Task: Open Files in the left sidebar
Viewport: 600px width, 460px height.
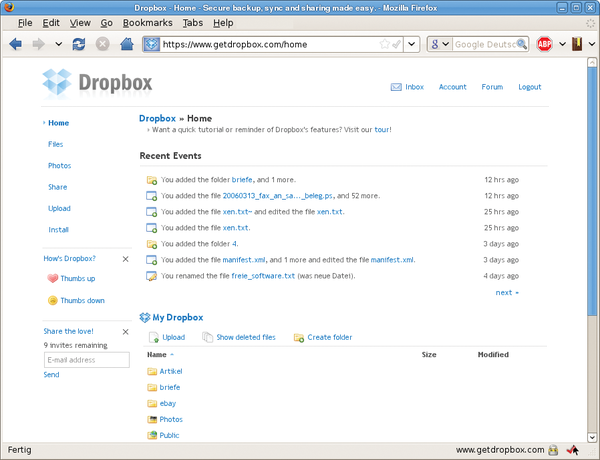Action: click(x=55, y=144)
